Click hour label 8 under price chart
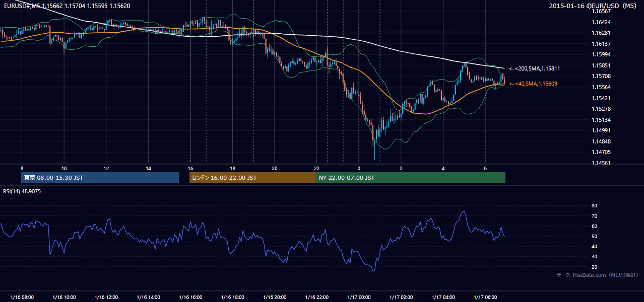 coord(22,168)
